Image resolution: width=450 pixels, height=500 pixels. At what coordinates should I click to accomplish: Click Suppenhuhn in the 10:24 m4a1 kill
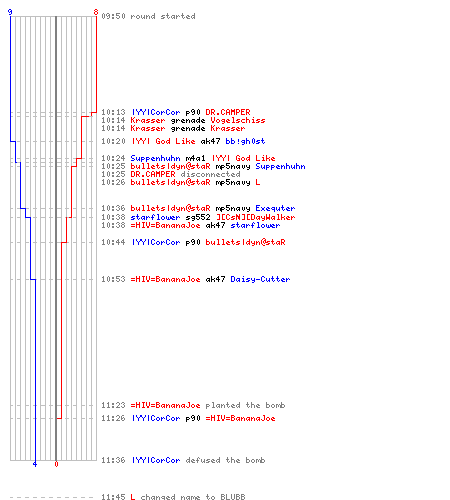point(155,158)
